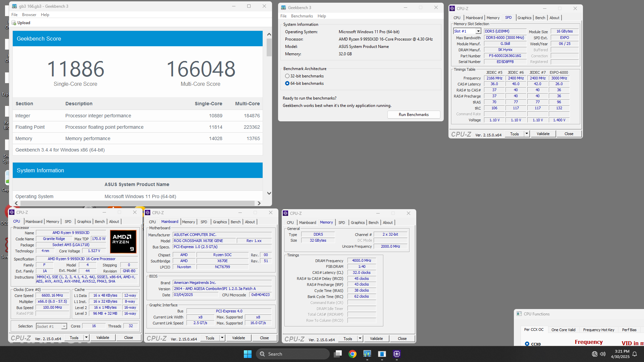Click the search magnifier in taskbar search

[x=262, y=354]
